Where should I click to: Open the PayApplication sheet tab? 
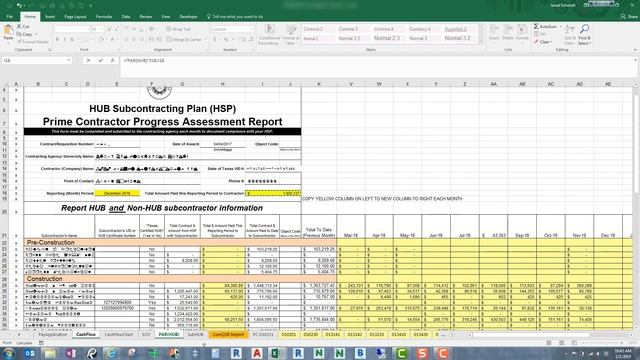[53, 334]
